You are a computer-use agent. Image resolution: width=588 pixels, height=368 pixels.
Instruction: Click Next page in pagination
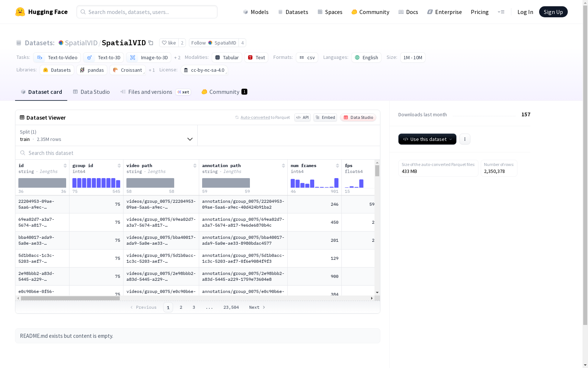click(x=257, y=307)
